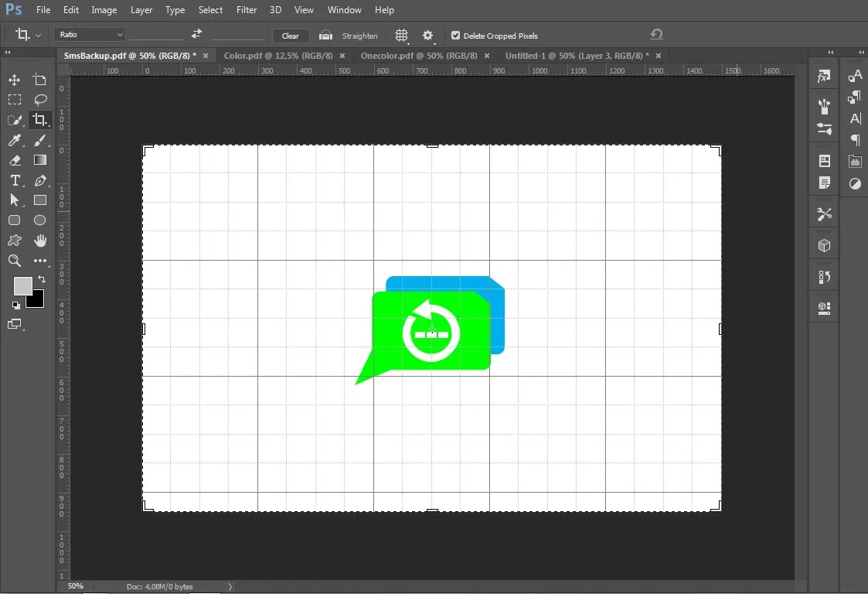Screen dimensions: 868x594
Task: Select the Ellipse tool
Action: tap(40, 220)
